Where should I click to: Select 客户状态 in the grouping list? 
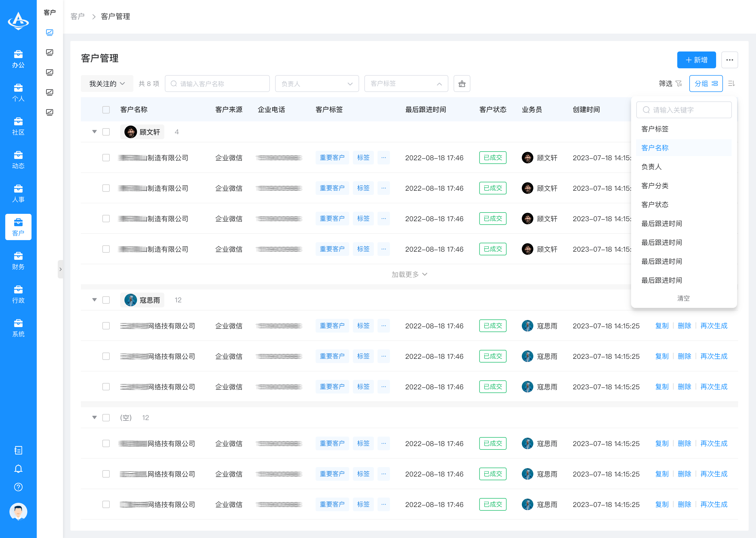(655, 204)
